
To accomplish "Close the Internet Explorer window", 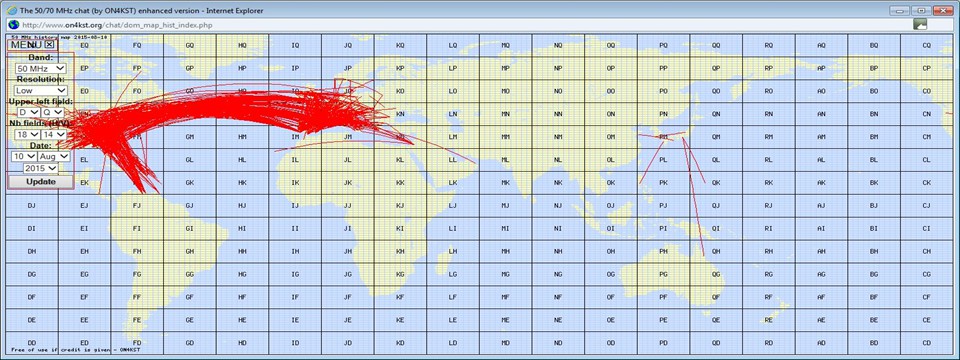I will pyautogui.click(x=942, y=10).
